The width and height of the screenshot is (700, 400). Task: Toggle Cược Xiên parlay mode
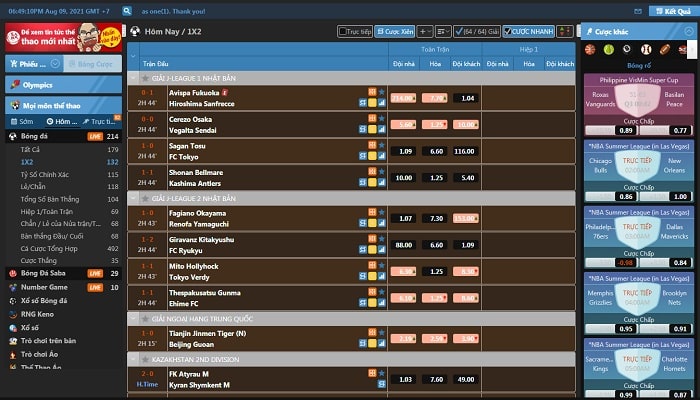[395, 31]
